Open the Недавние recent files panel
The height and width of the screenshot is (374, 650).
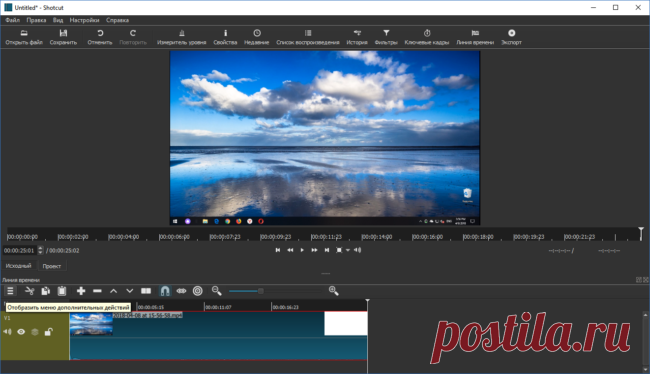pyautogui.click(x=257, y=37)
